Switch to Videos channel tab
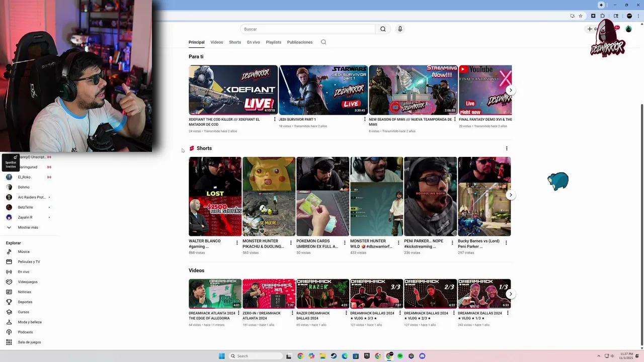The height and width of the screenshot is (362, 644). [x=217, y=42]
